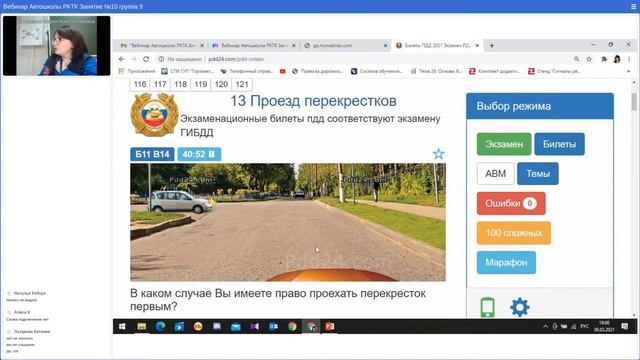
Task: Close the active PDD tickets tab
Action: [x=477, y=46]
